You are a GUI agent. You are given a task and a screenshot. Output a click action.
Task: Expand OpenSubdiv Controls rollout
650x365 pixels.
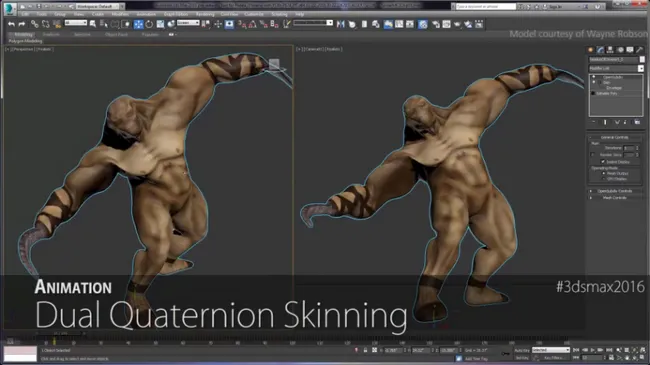pyautogui.click(x=615, y=191)
